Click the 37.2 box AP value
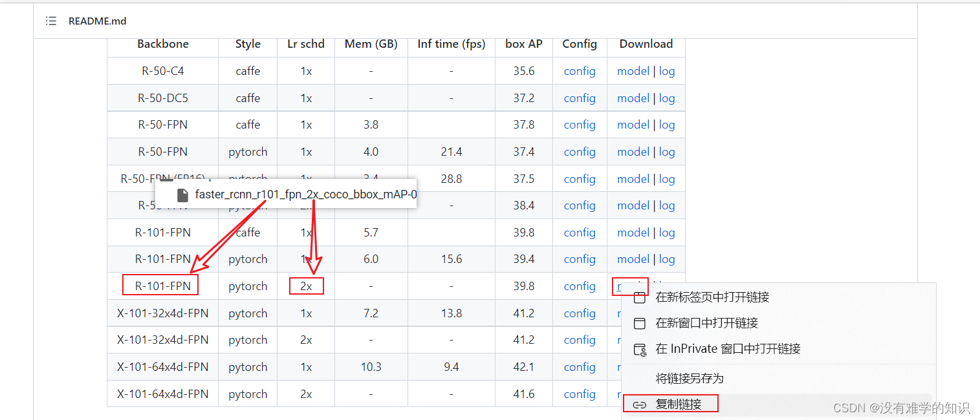The width and height of the screenshot is (980, 420). pyautogui.click(x=524, y=98)
